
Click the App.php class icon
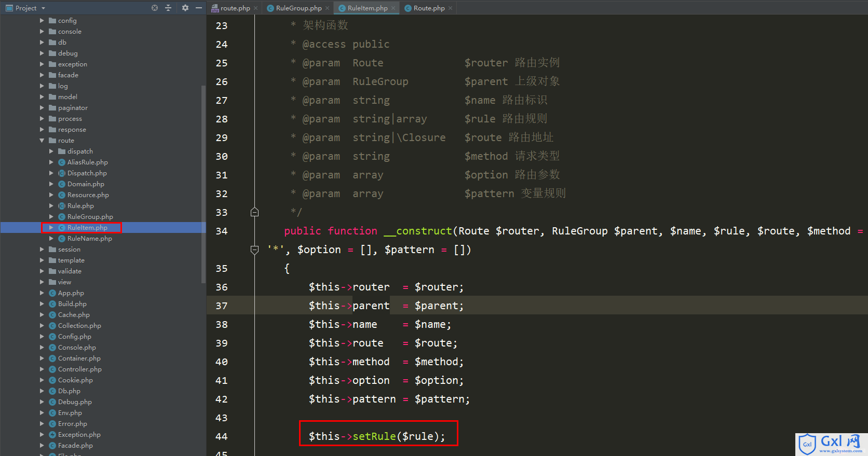52,293
